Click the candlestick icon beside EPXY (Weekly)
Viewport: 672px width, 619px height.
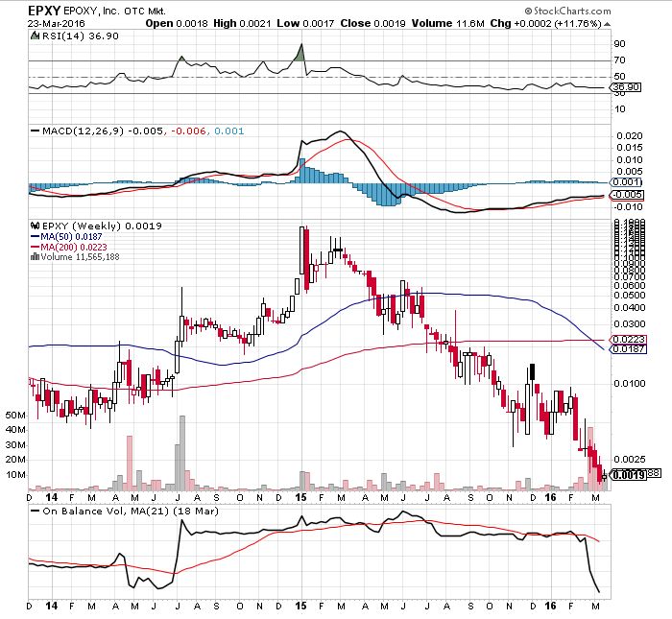[35, 226]
